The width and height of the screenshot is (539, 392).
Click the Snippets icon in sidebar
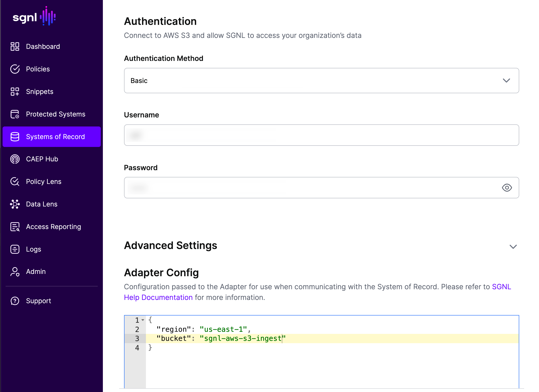[x=15, y=91]
